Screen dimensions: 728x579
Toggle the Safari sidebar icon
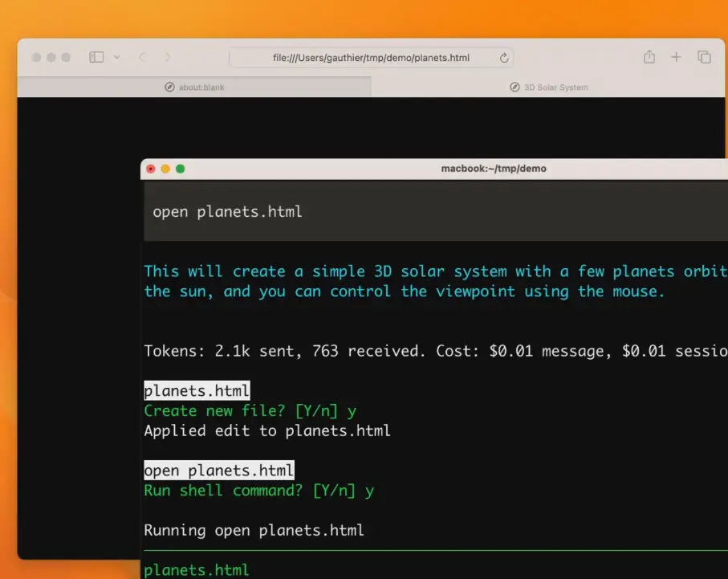pyautogui.click(x=96, y=57)
